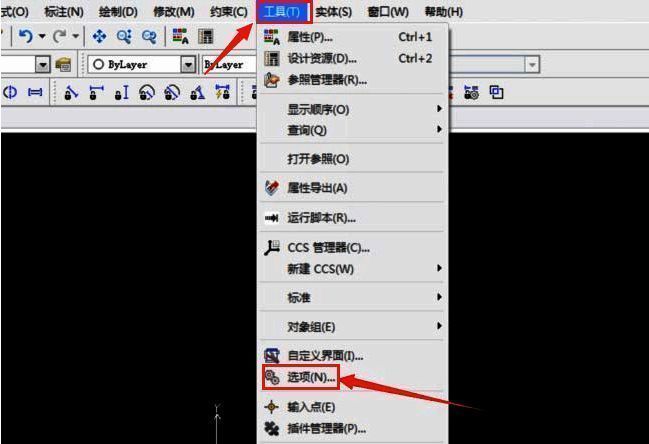The image size is (649, 444).
Task: Expand the 新建 CCS(W) submenu
Action: 353,269
